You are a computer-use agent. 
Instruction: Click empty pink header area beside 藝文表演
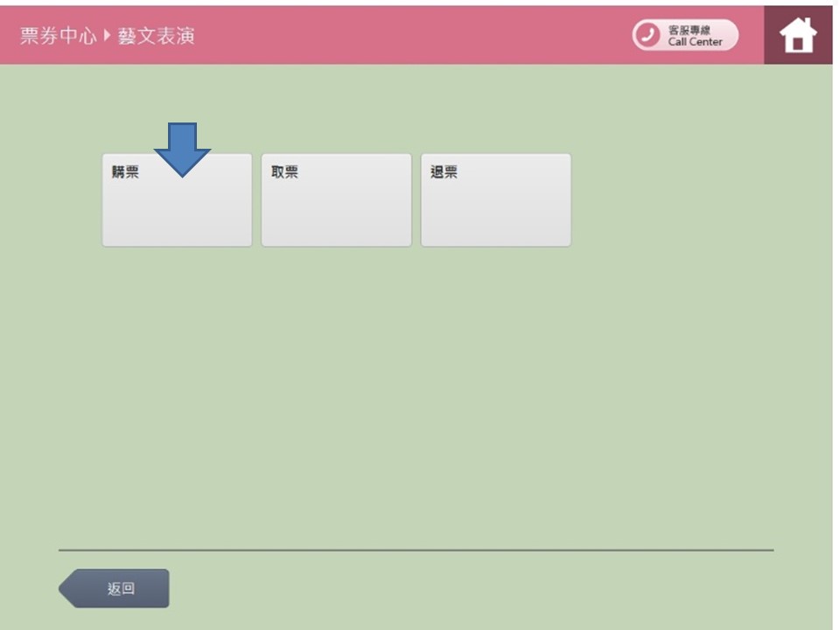[394, 36]
